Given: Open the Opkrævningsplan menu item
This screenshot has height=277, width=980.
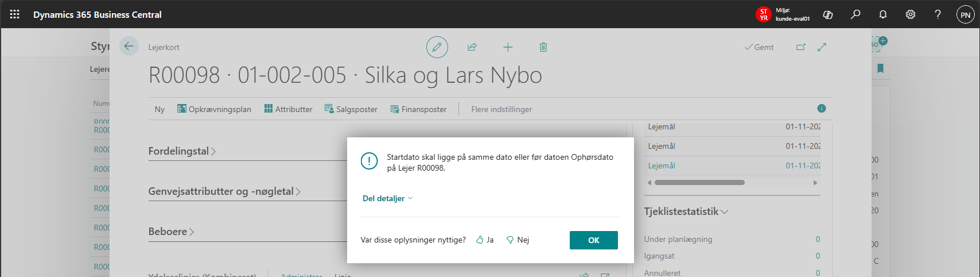Looking at the screenshot, I should pyautogui.click(x=214, y=109).
